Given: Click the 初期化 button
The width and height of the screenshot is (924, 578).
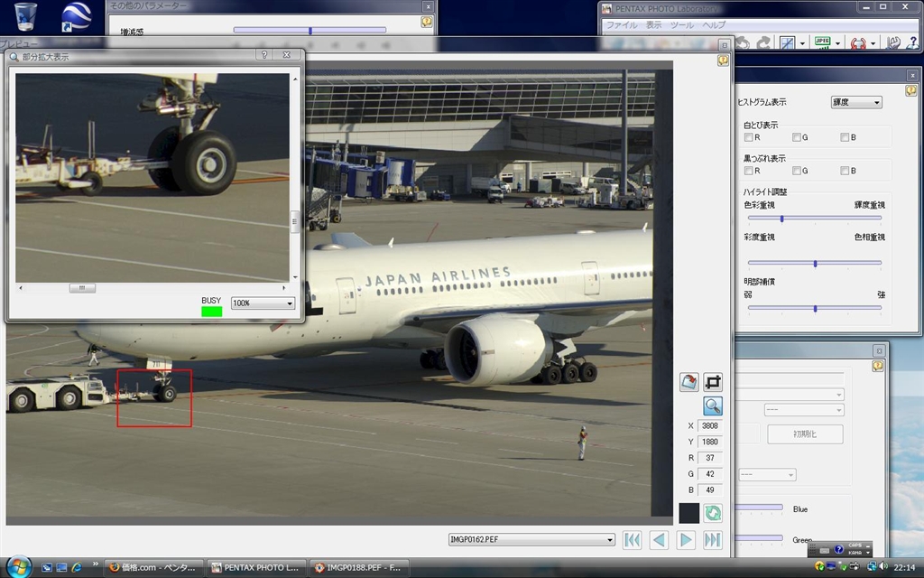Looking at the screenshot, I should point(805,434).
